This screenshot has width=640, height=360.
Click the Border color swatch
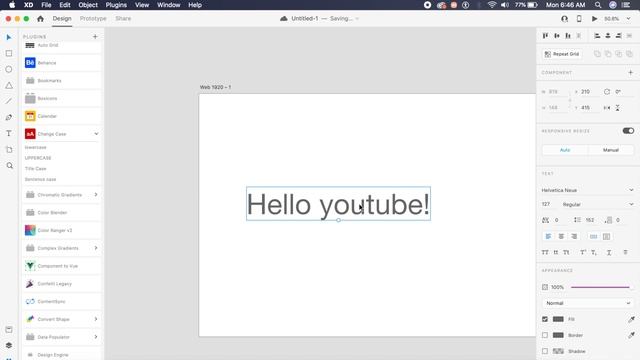pyautogui.click(x=558, y=335)
